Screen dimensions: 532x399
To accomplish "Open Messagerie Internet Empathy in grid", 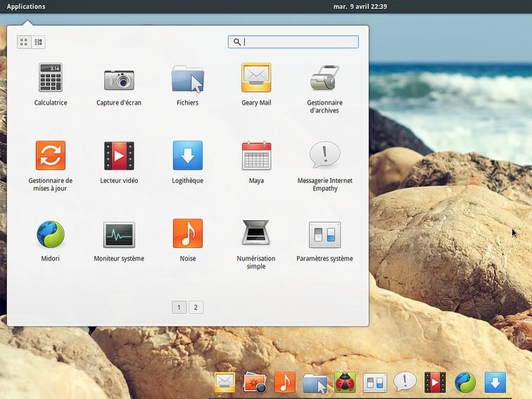I will 324,166.
